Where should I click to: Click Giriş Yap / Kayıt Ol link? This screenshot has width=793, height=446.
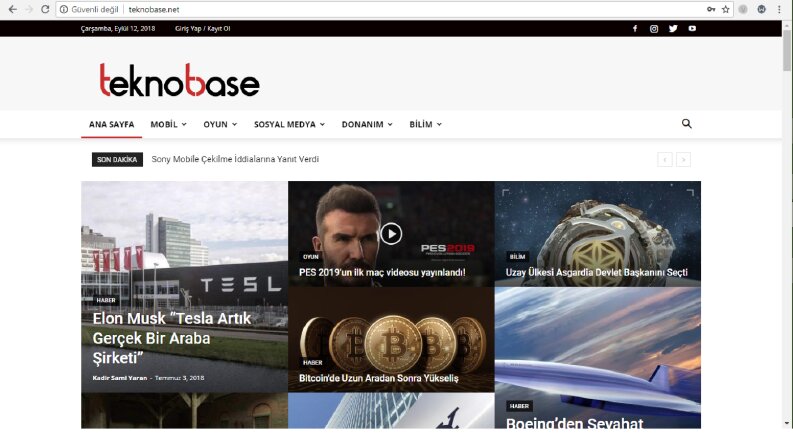coord(202,29)
